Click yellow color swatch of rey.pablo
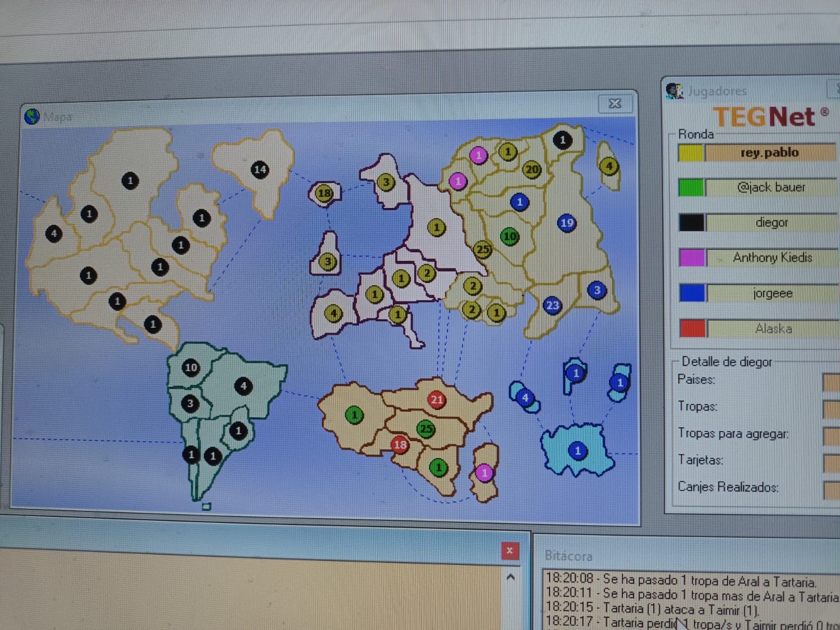The image size is (840, 630). point(690,153)
